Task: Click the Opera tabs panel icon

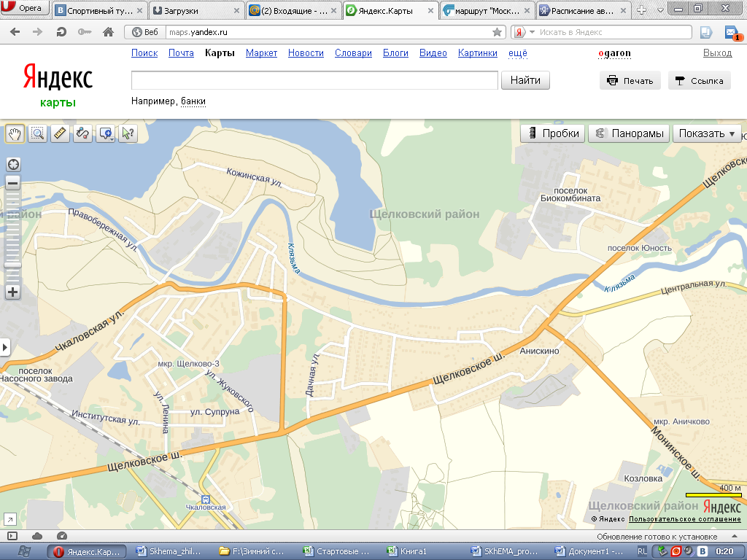Action: tap(706, 32)
